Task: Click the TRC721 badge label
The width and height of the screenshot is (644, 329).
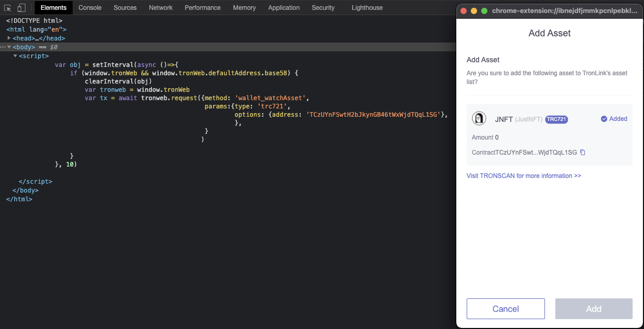Action: click(x=556, y=119)
